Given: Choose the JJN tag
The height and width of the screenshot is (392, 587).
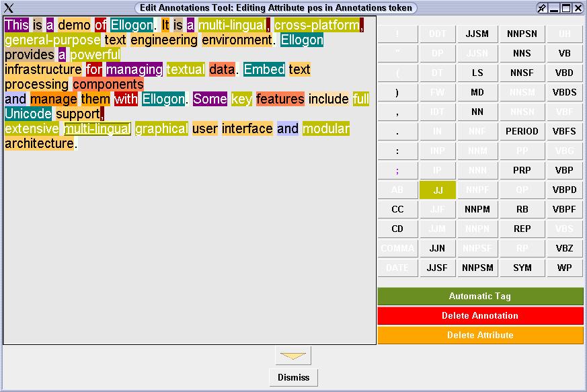Looking at the screenshot, I should tap(437, 248).
